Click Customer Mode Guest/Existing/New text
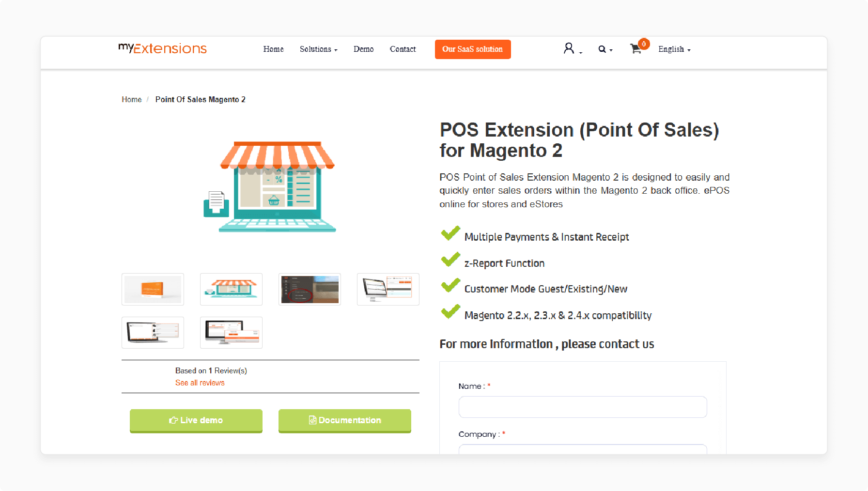Image resolution: width=868 pixels, height=491 pixels. [x=546, y=289]
